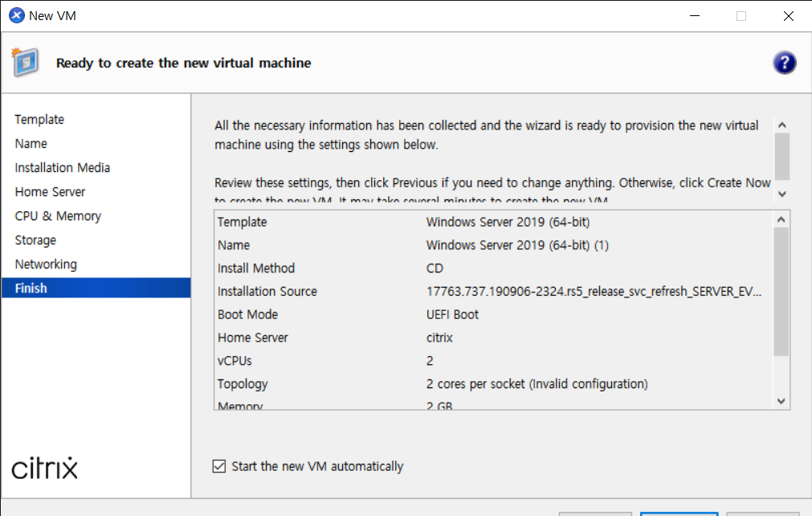Open the Installation Media step
812x516 pixels.
63,168
